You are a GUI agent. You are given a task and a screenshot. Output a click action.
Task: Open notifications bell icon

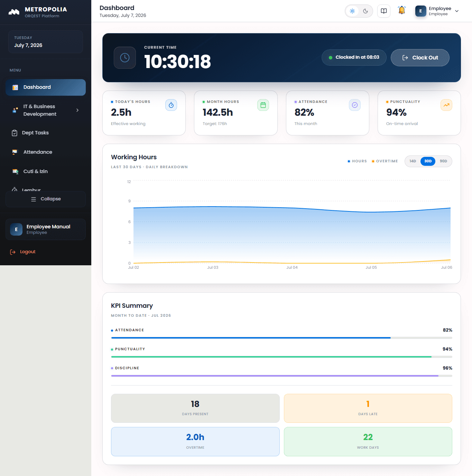click(402, 10)
